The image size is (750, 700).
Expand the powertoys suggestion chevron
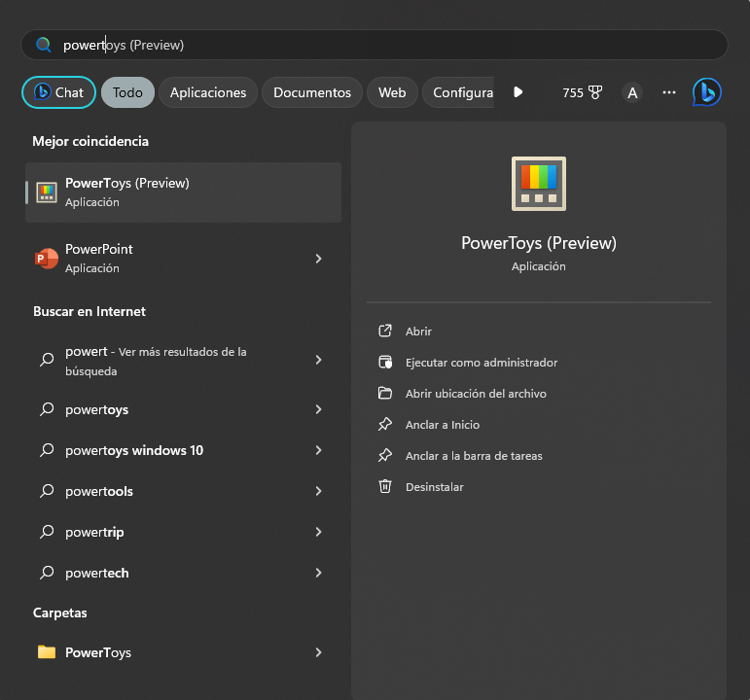318,409
